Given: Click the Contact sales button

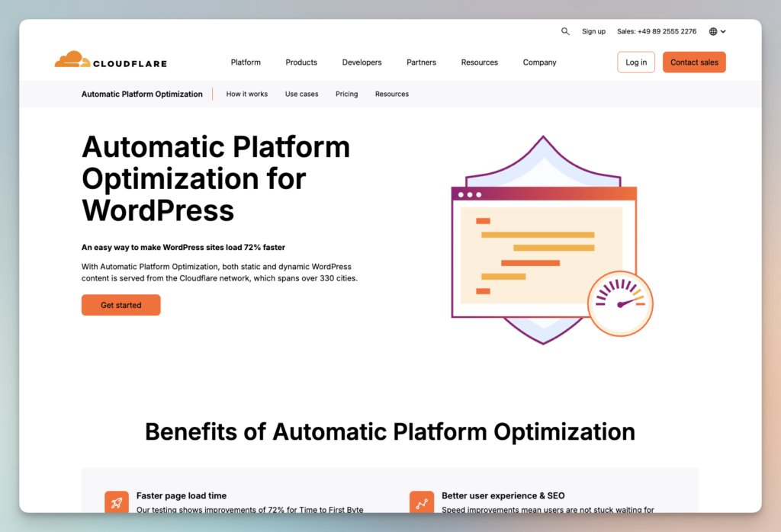Looking at the screenshot, I should pos(694,62).
